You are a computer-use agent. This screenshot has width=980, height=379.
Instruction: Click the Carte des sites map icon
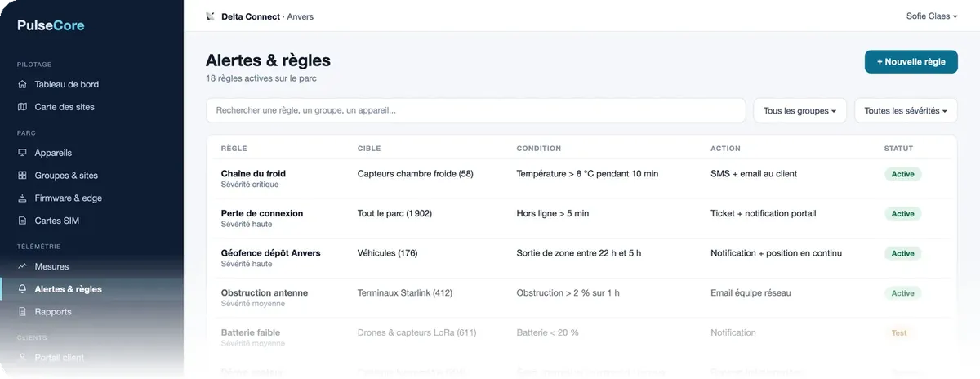[22, 107]
